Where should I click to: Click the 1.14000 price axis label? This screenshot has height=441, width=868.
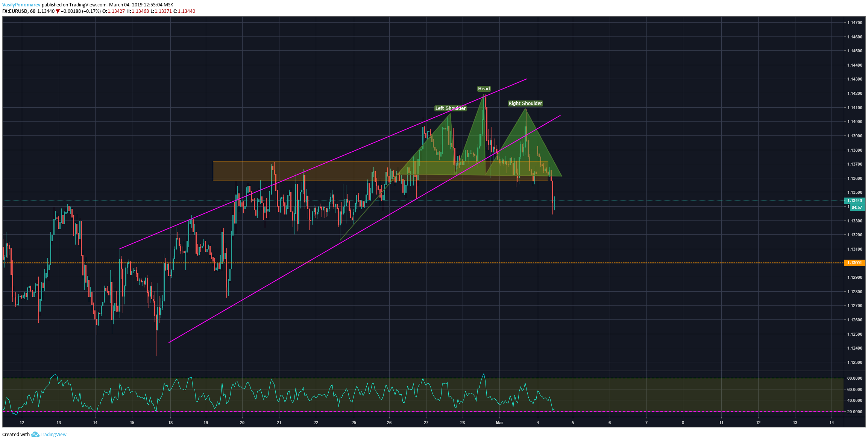click(854, 122)
